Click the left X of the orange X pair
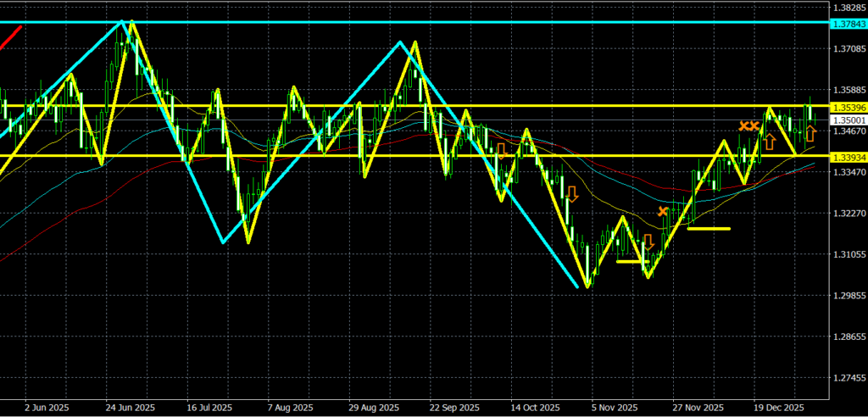This screenshot has width=868, height=417. click(743, 125)
